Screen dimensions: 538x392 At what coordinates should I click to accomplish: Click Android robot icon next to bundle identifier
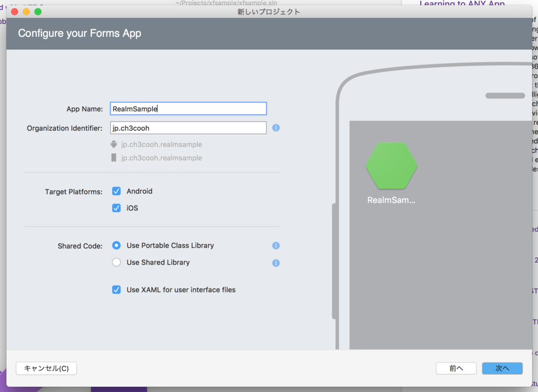(x=114, y=145)
